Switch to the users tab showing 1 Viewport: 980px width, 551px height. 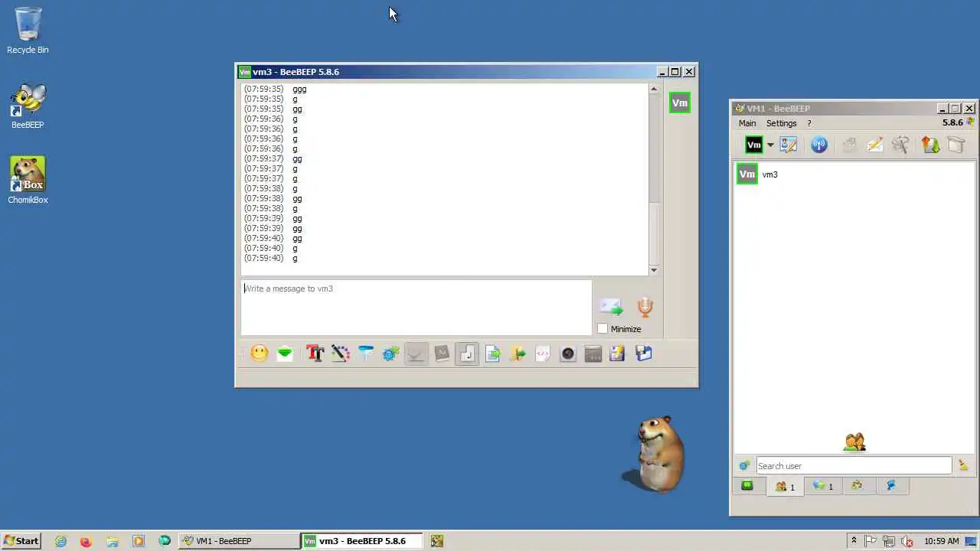pyautogui.click(x=785, y=487)
